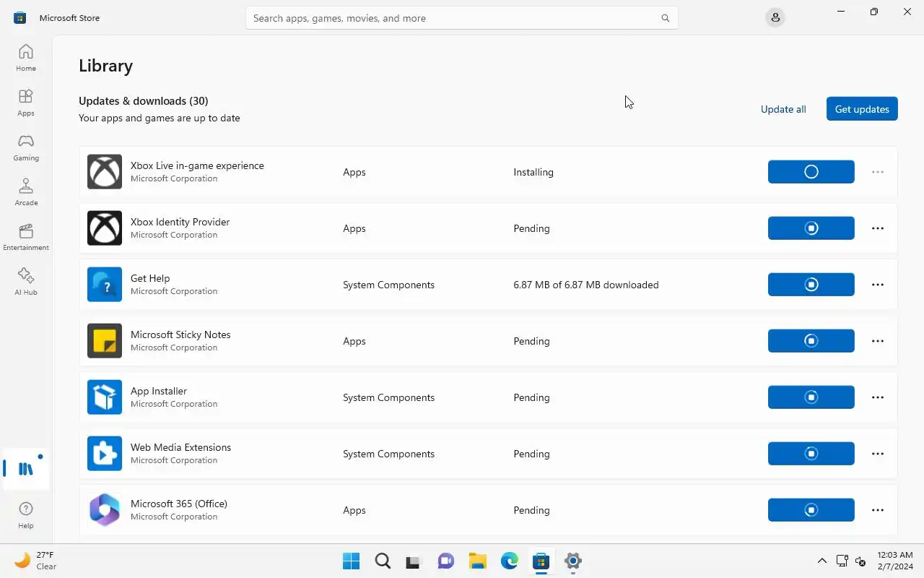Select the App Installer app name
The height and width of the screenshot is (578, 924).
(159, 391)
